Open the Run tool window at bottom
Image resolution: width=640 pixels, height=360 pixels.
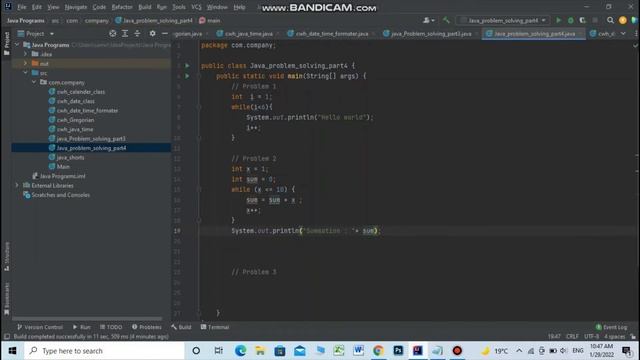(x=82, y=327)
